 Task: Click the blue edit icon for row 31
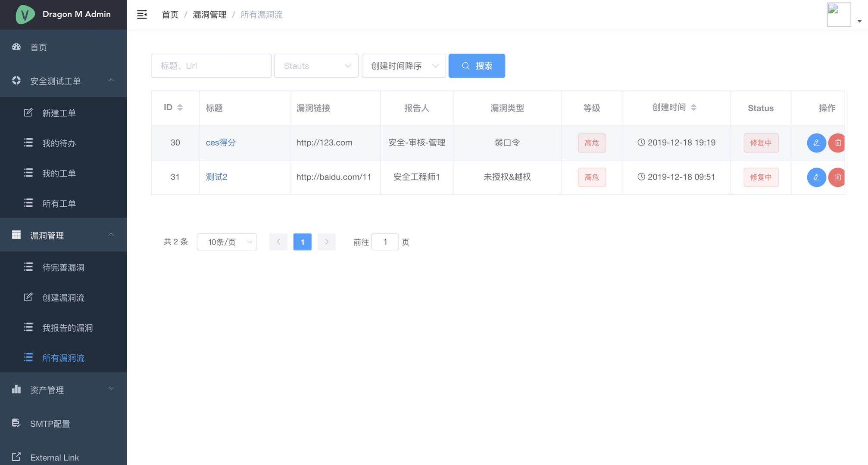click(816, 177)
